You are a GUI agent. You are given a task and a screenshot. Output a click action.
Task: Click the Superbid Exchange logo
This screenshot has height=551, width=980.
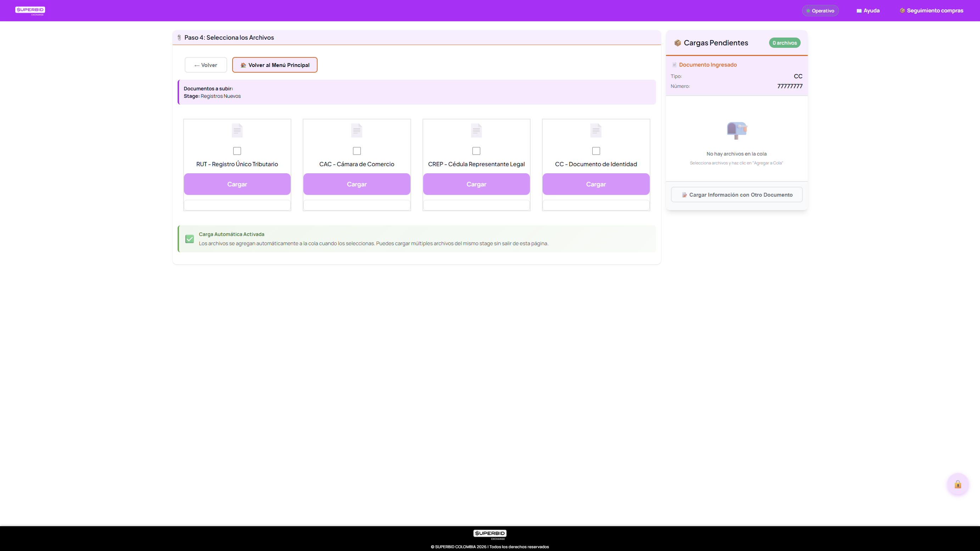click(x=30, y=10)
